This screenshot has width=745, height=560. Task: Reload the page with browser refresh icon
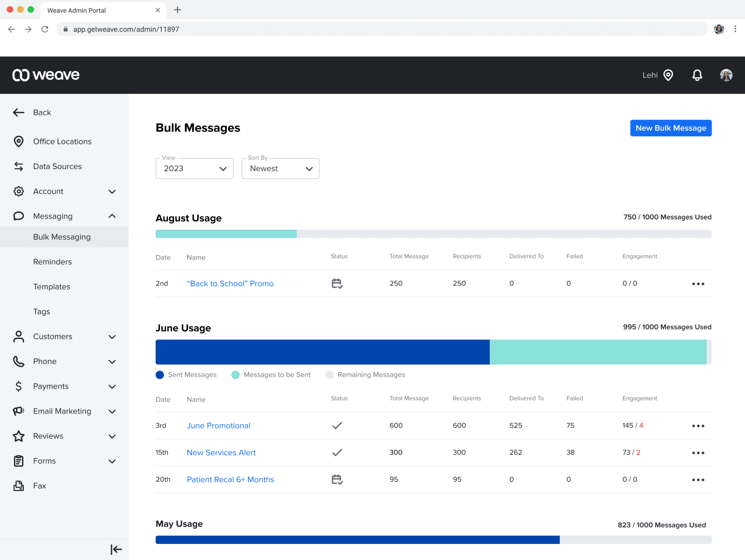click(x=45, y=29)
